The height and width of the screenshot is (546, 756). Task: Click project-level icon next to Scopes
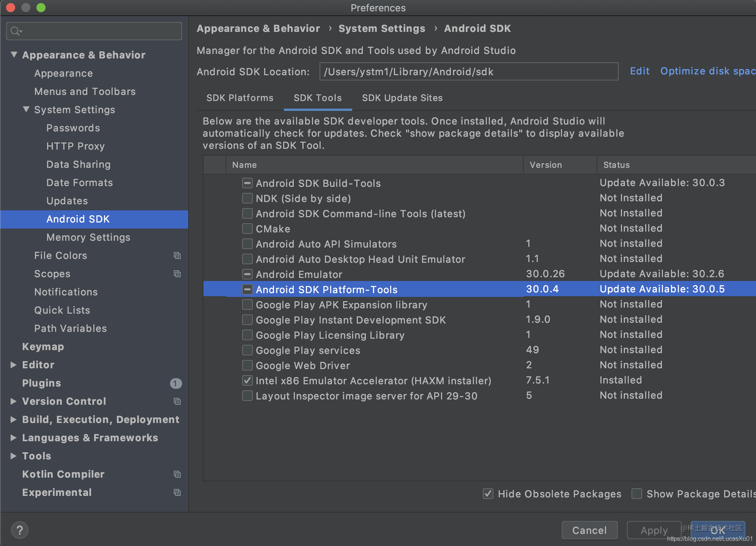click(x=177, y=274)
